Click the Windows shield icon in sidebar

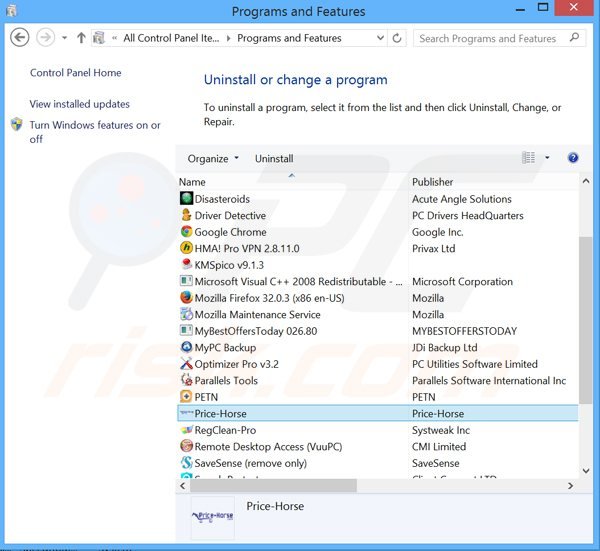click(16, 124)
